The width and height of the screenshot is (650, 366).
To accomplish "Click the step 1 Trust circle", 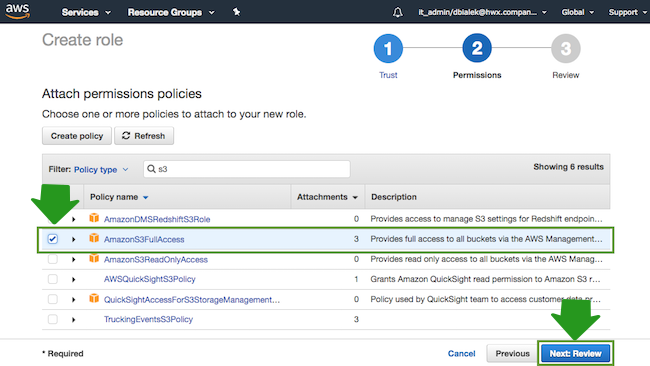I will (x=388, y=48).
